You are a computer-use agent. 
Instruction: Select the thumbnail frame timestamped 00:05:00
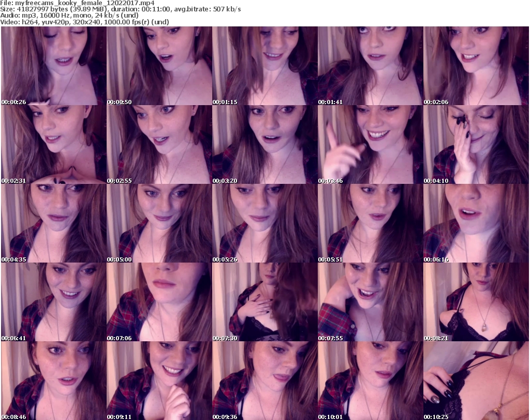click(x=159, y=223)
